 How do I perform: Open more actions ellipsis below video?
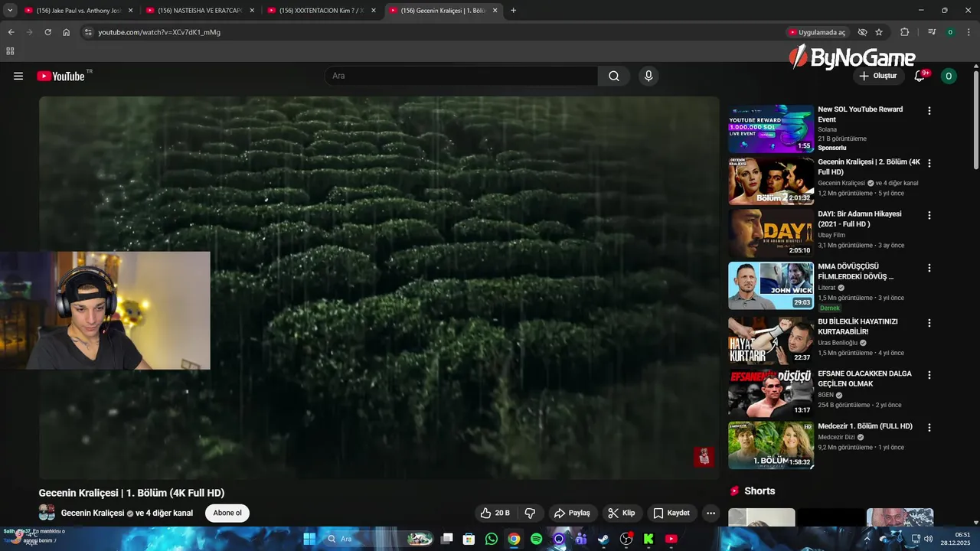click(x=710, y=513)
